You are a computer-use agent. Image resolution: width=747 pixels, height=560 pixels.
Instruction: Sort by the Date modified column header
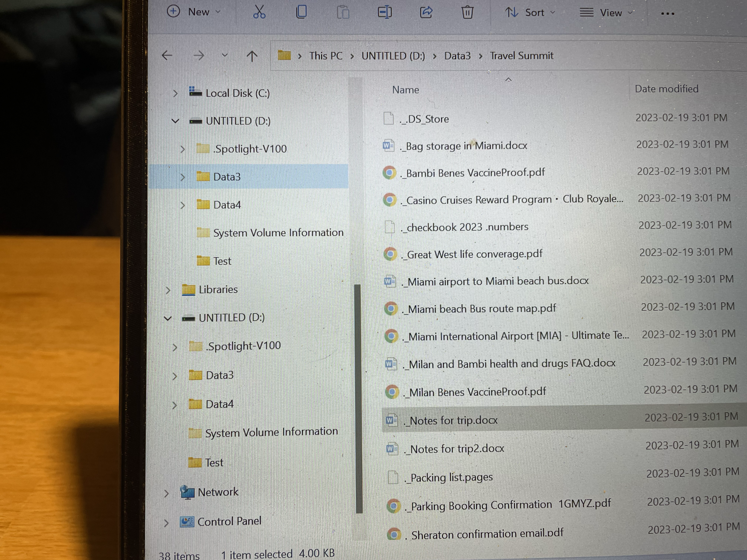(x=666, y=89)
